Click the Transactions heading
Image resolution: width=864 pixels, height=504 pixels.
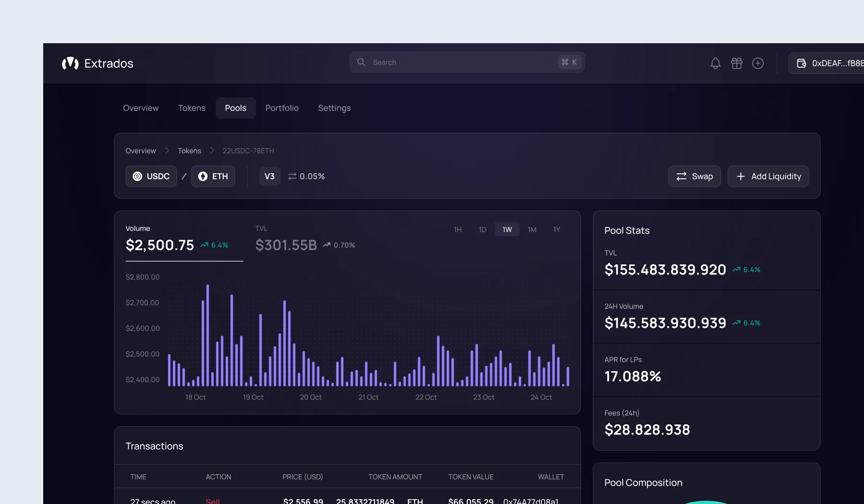pos(155,446)
